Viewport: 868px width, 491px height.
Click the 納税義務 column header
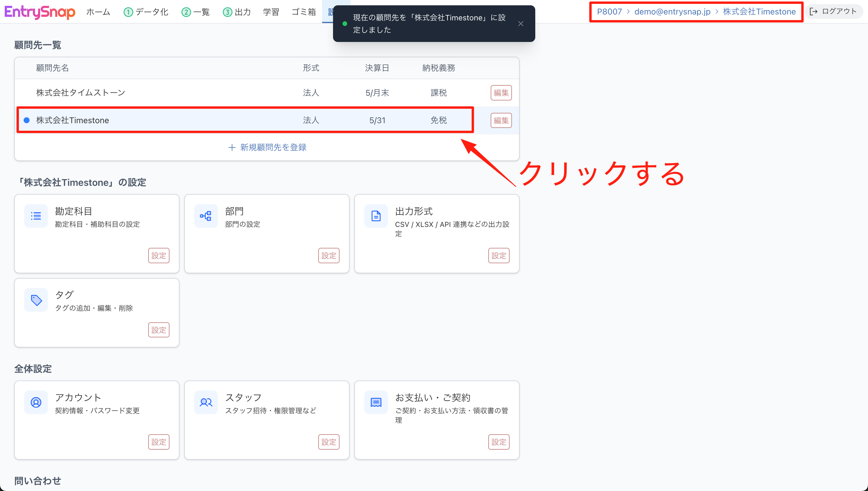(438, 68)
